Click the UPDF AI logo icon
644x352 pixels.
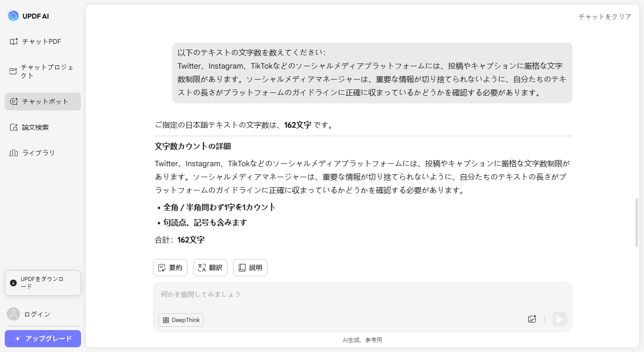[x=13, y=16]
